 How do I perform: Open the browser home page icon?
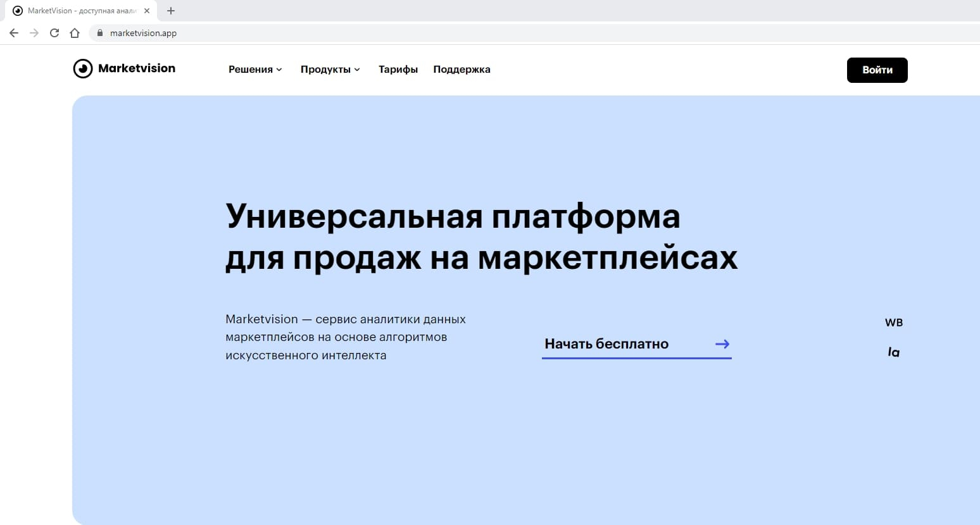(x=75, y=33)
